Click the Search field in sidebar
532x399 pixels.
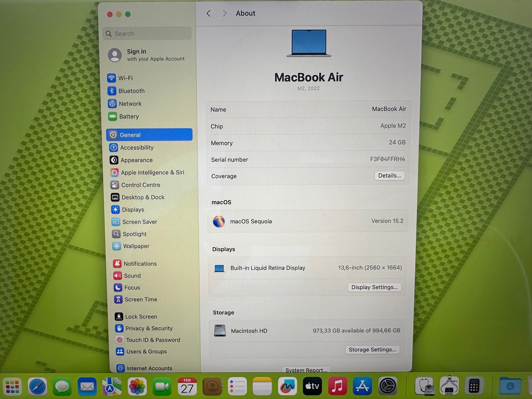pos(147,34)
